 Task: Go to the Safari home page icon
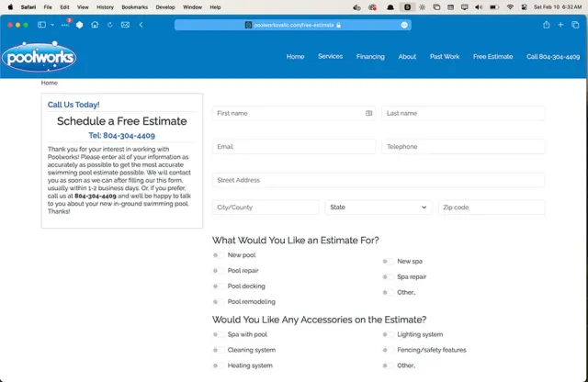(95, 25)
